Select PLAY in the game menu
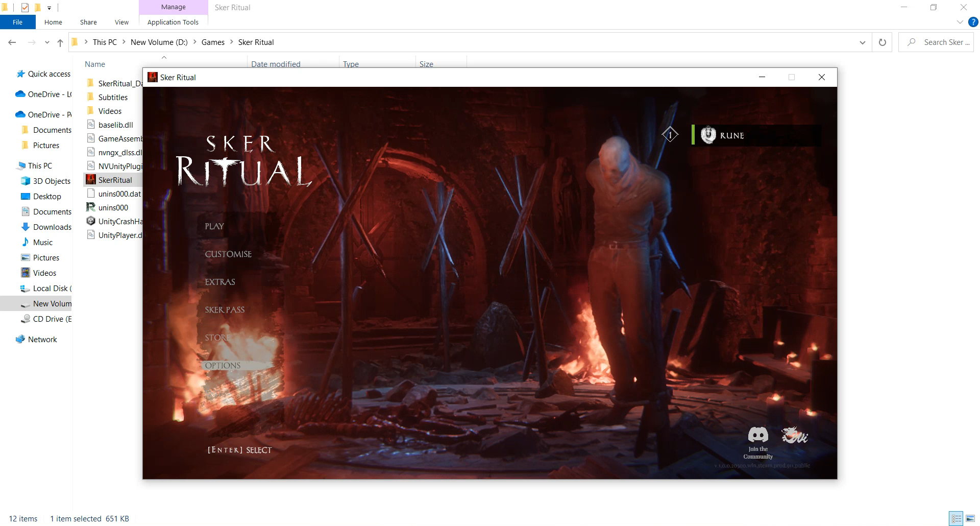 pos(214,226)
